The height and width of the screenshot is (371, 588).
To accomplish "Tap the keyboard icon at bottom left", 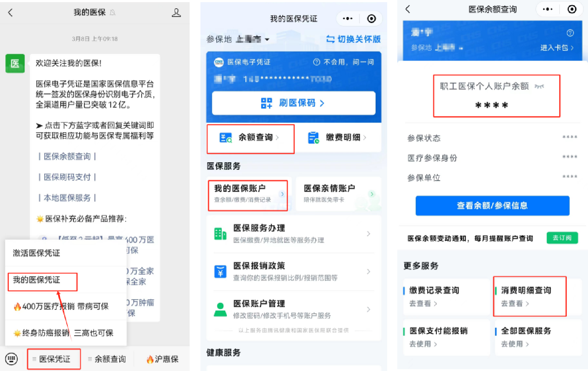I will pos(12,359).
